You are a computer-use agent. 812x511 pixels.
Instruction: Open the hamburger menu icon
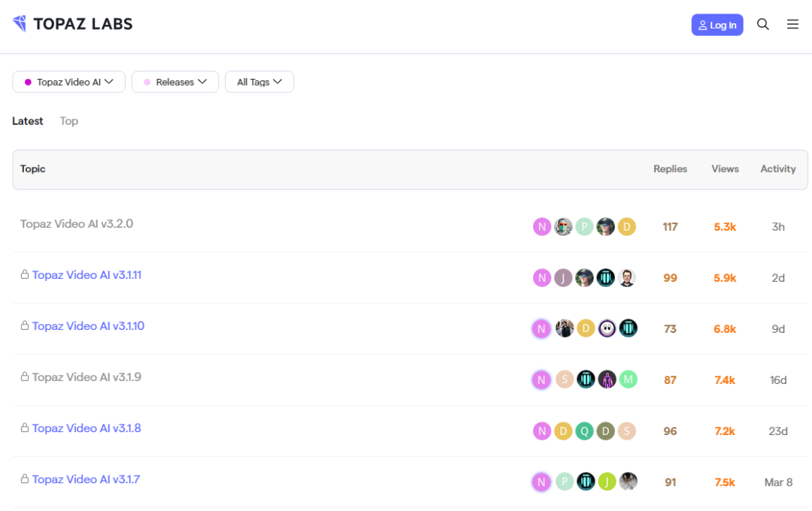(792, 24)
